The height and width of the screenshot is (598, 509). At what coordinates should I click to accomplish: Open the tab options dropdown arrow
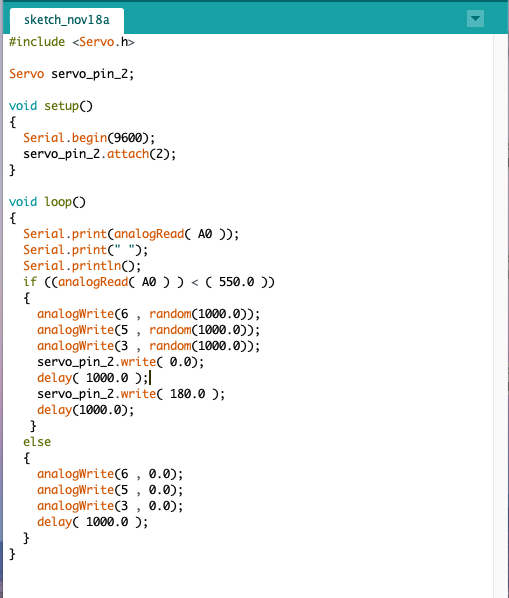click(475, 18)
